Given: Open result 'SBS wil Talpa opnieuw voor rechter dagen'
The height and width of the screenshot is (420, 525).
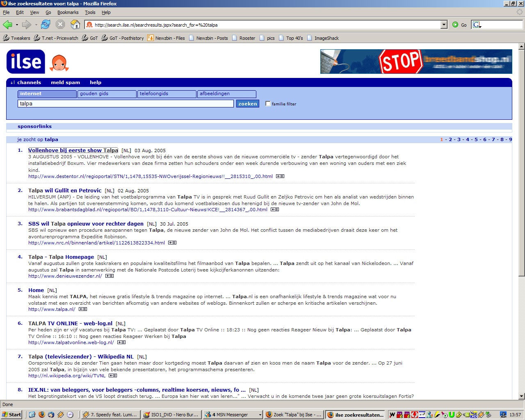Looking at the screenshot, I should click(86, 224).
